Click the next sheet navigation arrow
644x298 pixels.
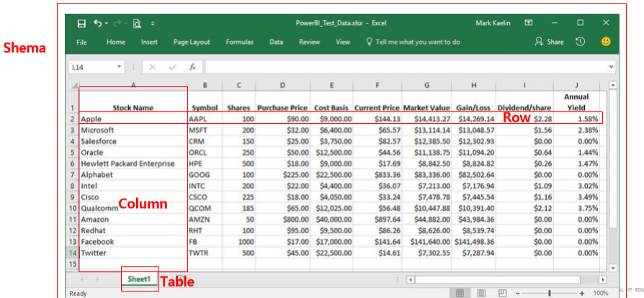click(x=97, y=279)
